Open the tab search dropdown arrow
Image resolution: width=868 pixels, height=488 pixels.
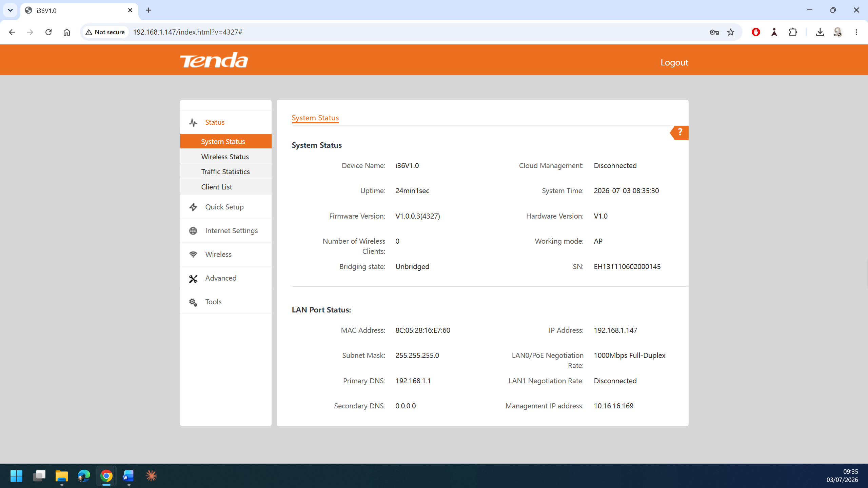(x=10, y=10)
